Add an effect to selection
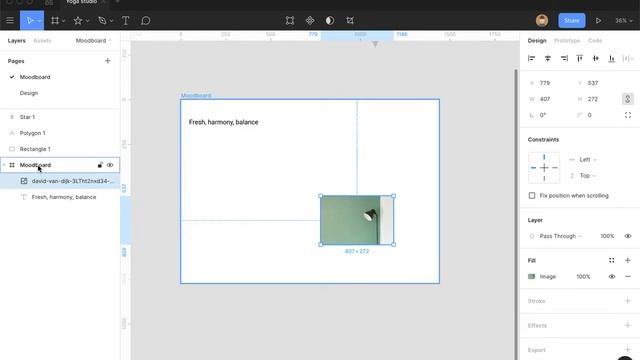The height and width of the screenshot is (360, 640). tap(628, 325)
